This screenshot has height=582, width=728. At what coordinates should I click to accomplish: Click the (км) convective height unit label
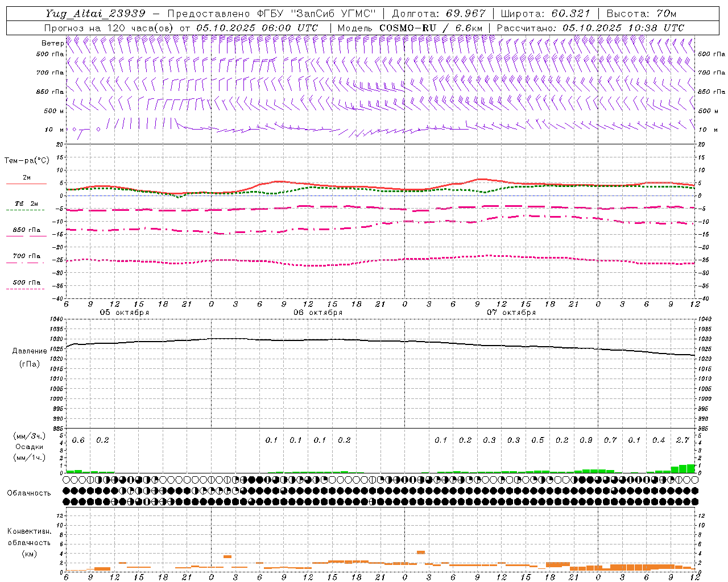pyautogui.click(x=29, y=554)
